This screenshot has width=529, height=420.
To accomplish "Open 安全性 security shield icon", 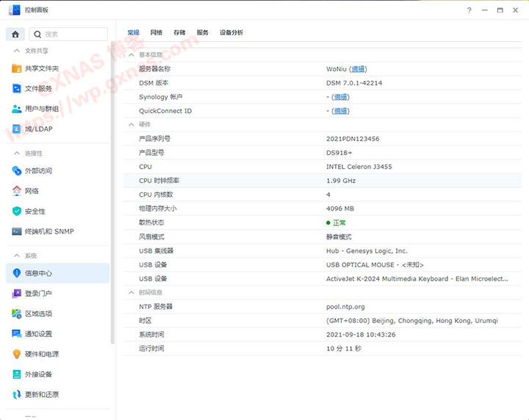I will [x=17, y=211].
